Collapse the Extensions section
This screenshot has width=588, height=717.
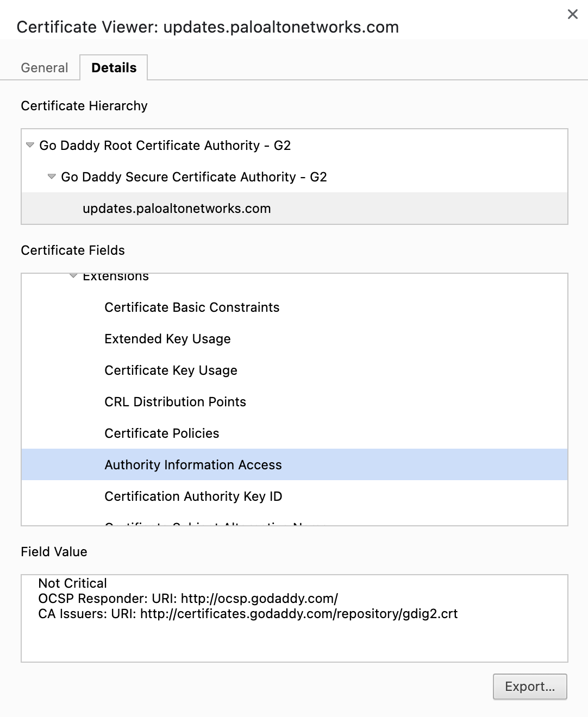click(x=72, y=276)
